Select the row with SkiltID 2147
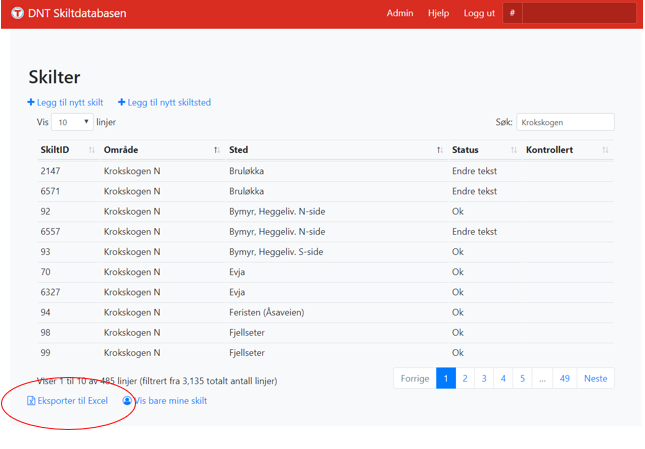Screen dimensions: 645x449 325,171
